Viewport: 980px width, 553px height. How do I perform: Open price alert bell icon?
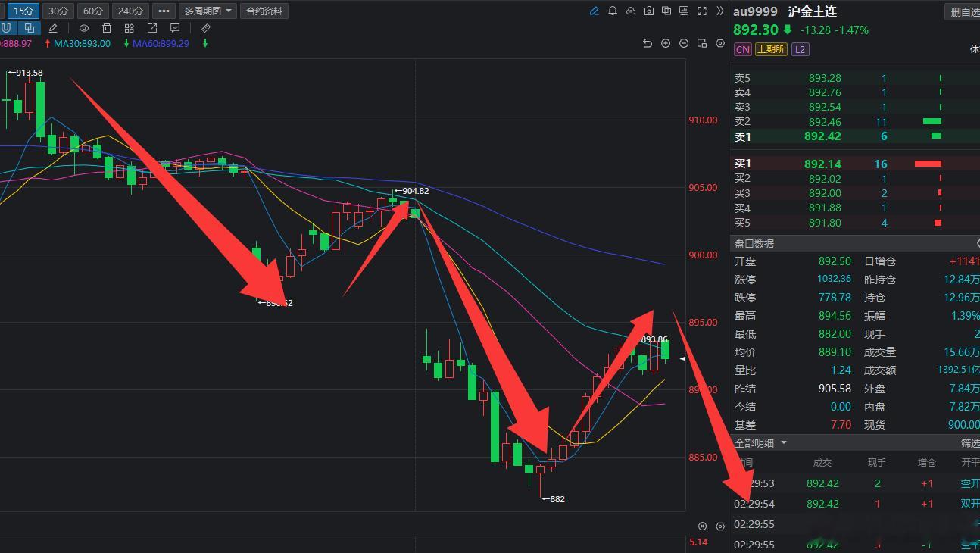click(613, 11)
